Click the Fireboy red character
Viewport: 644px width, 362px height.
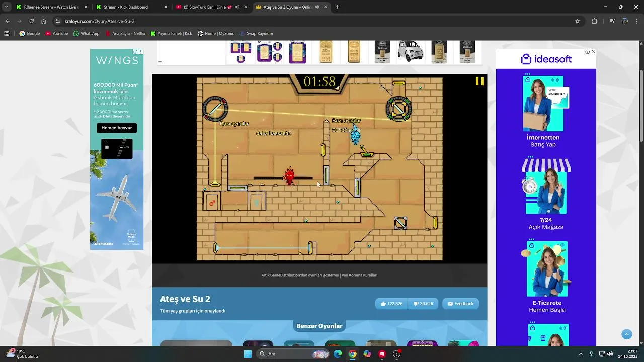(x=289, y=175)
